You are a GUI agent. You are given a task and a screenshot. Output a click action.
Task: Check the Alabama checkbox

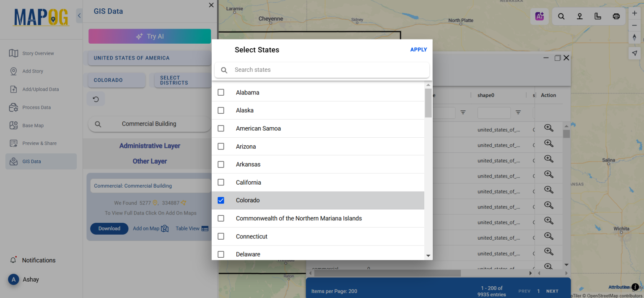coord(221,92)
